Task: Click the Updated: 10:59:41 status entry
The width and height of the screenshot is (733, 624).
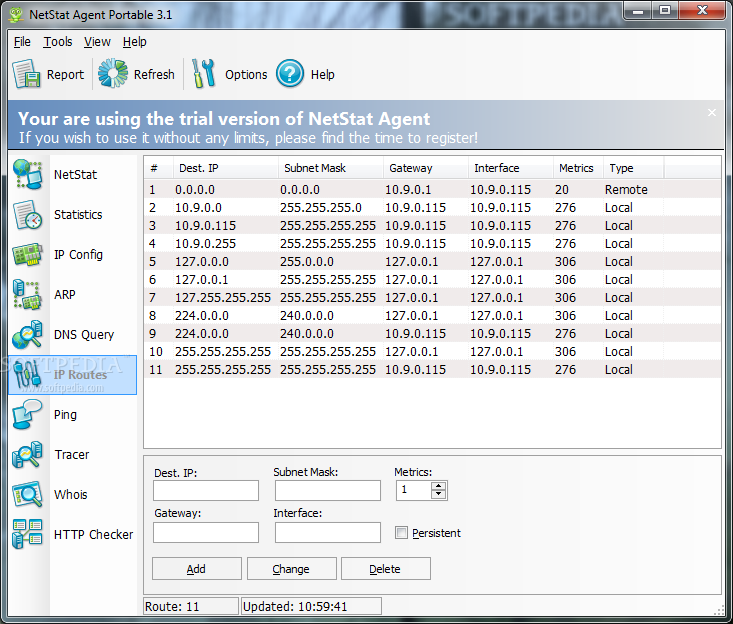Action: click(x=311, y=606)
